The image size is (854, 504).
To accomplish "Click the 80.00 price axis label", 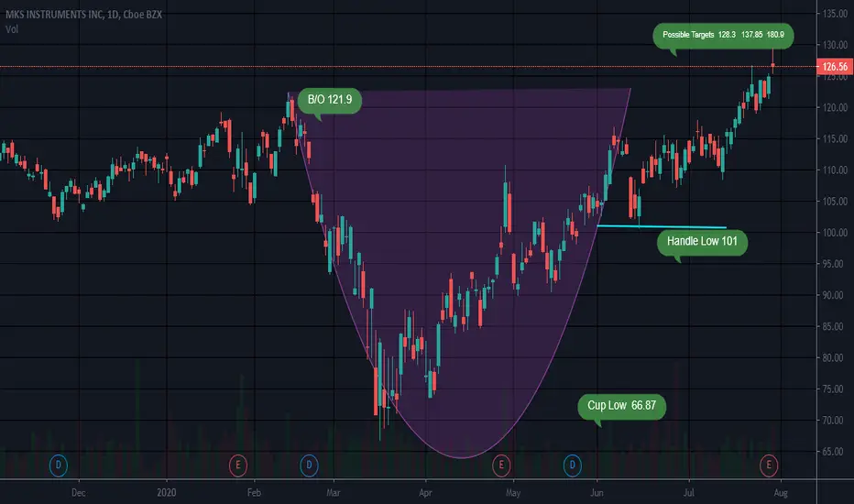I will tap(835, 358).
